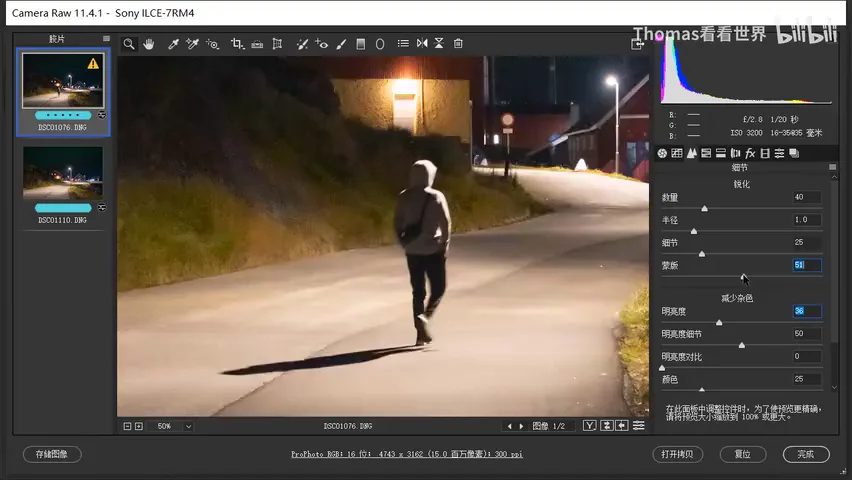Swap before and after settings
852x480 pixels.
pos(607,426)
